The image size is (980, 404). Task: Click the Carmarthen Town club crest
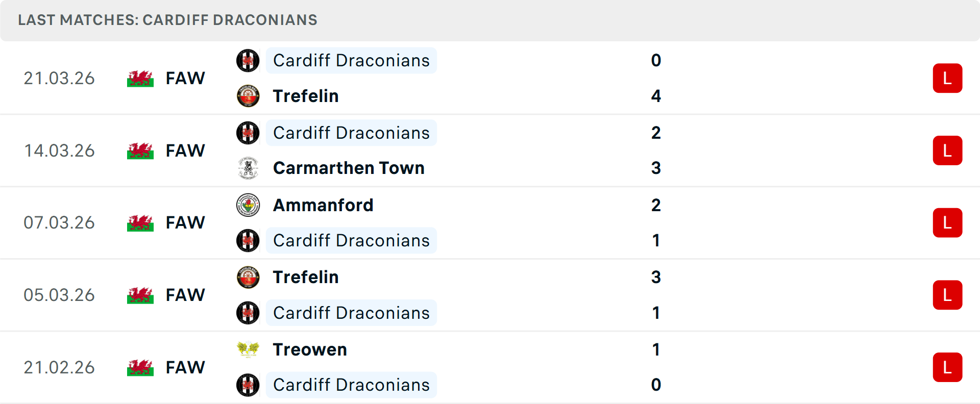coord(248,168)
